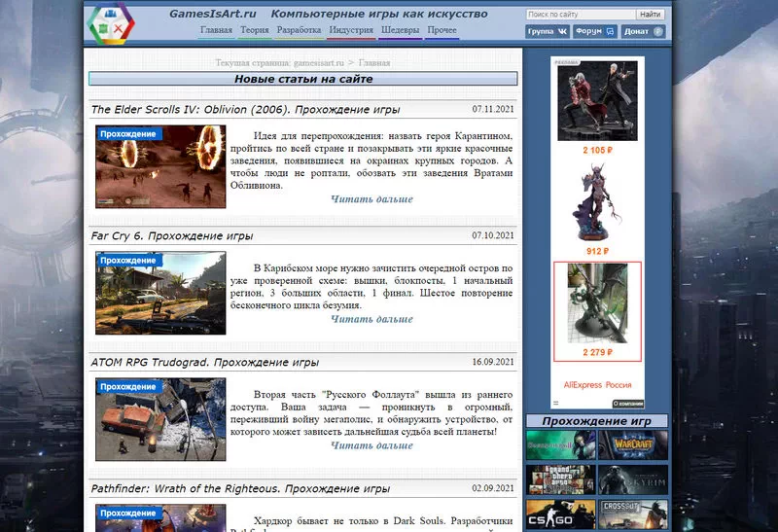This screenshot has width=778, height=532.
Task: Click the 912 ₽ Sylvanas figure ad
Action: point(597,208)
